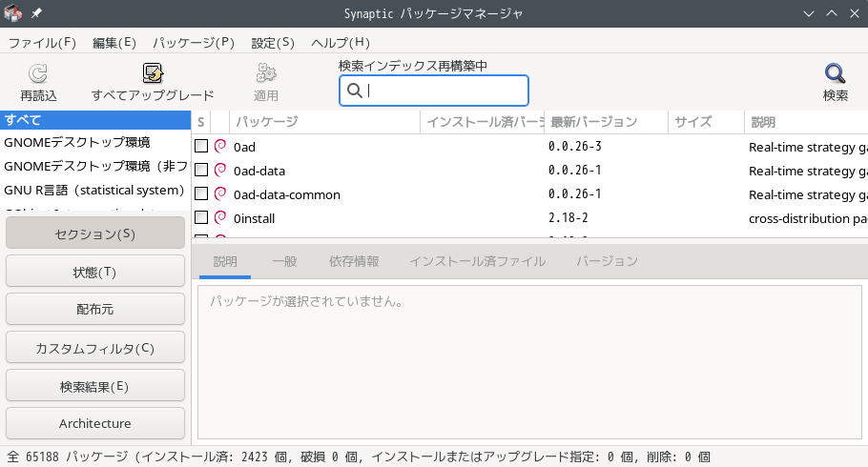This screenshot has width=868, height=467.
Task: Click magnifier icon inside quick search box
Action: pyautogui.click(x=354, y=91)
